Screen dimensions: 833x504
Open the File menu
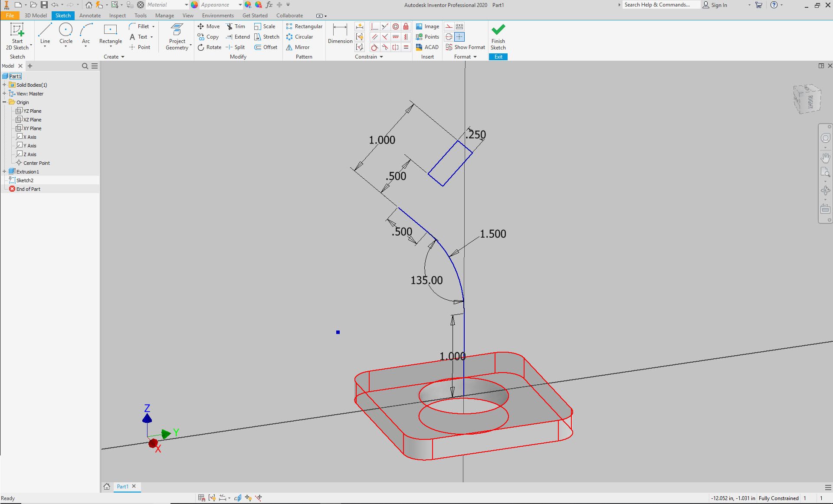point(10,15)
